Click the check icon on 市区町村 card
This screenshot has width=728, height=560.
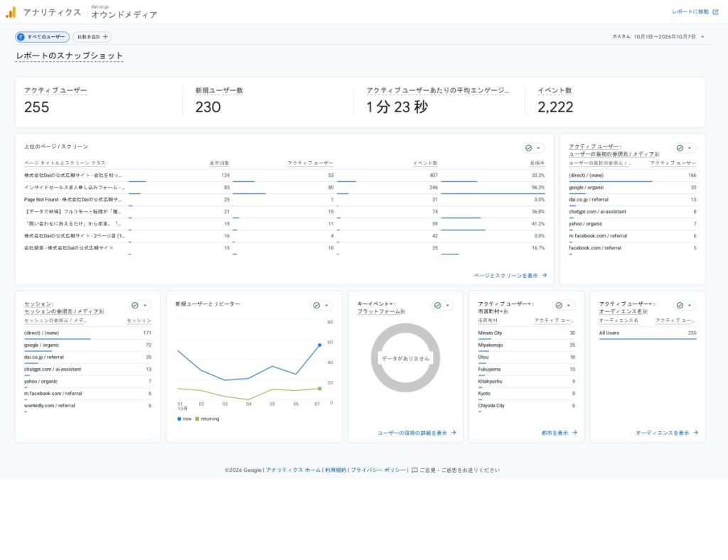(x=559, y=306)
